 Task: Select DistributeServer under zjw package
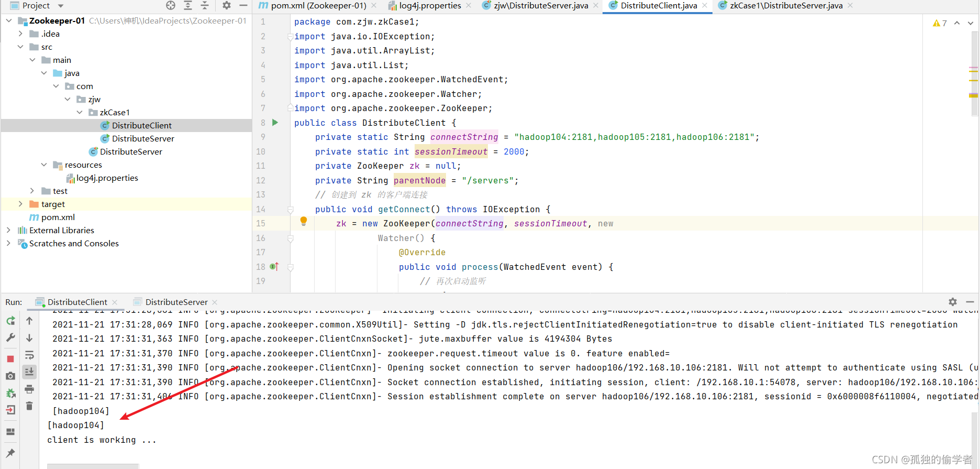pyautogui.click(x=131, y=151)
